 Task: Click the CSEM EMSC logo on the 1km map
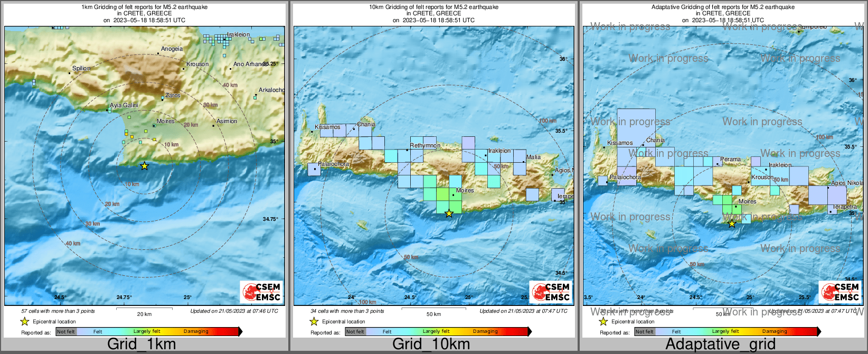261,292
